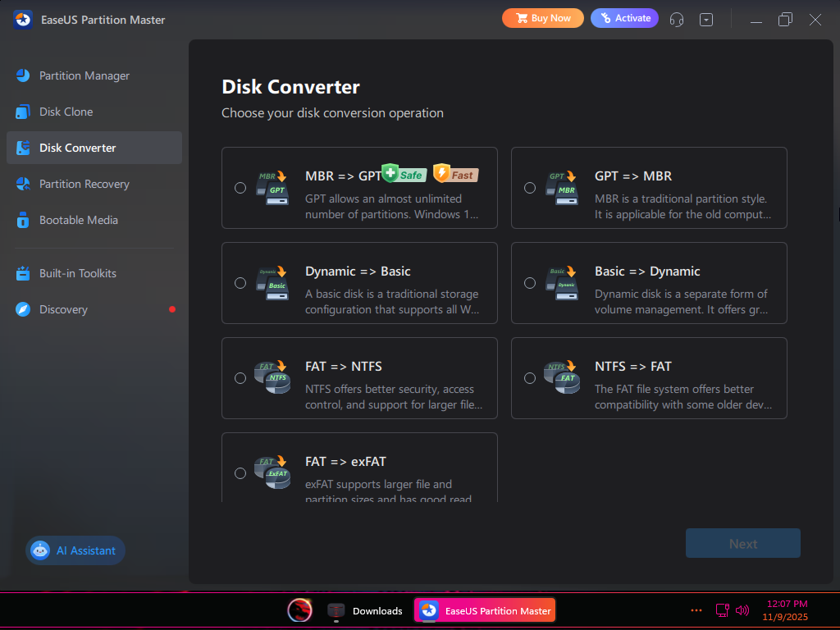This screenshot has height=630, width=840.
Task: Click the volume speaker tray icon
Action: (742, 610)
